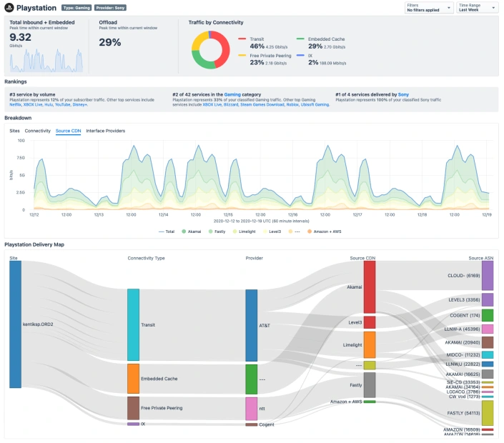The height and width of the screenshot is (443, 504).
Task: Click the Type: Gaming tag
Action: tap(76, 8)
